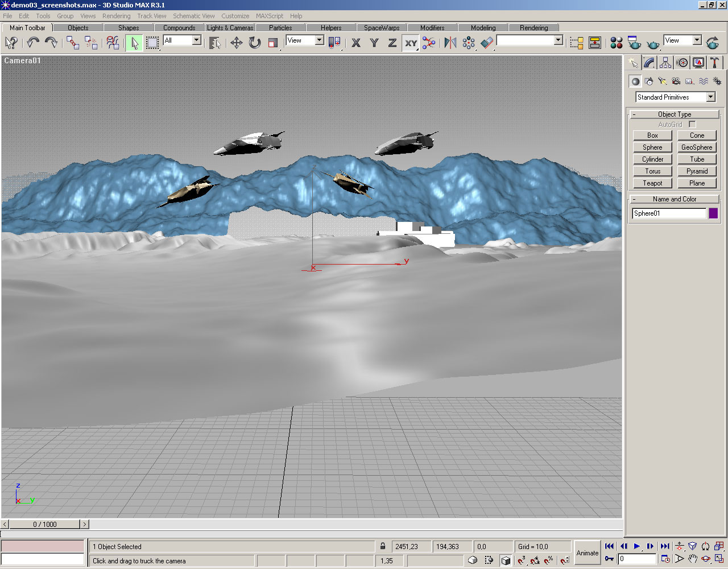The height and width of the screenshot is (569, 728).
Task: Activate the Rotate tool
Action: click(x=255, y=43)
